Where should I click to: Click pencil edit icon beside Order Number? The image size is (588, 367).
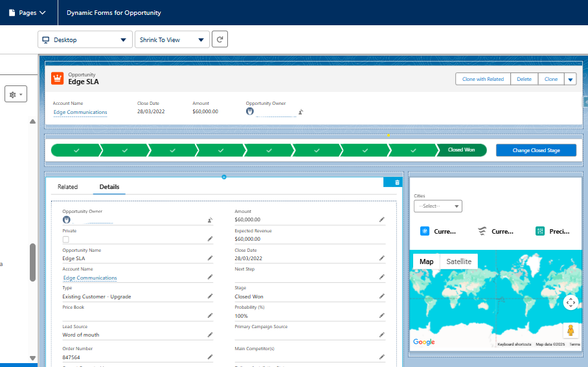[x=210, y=357]
